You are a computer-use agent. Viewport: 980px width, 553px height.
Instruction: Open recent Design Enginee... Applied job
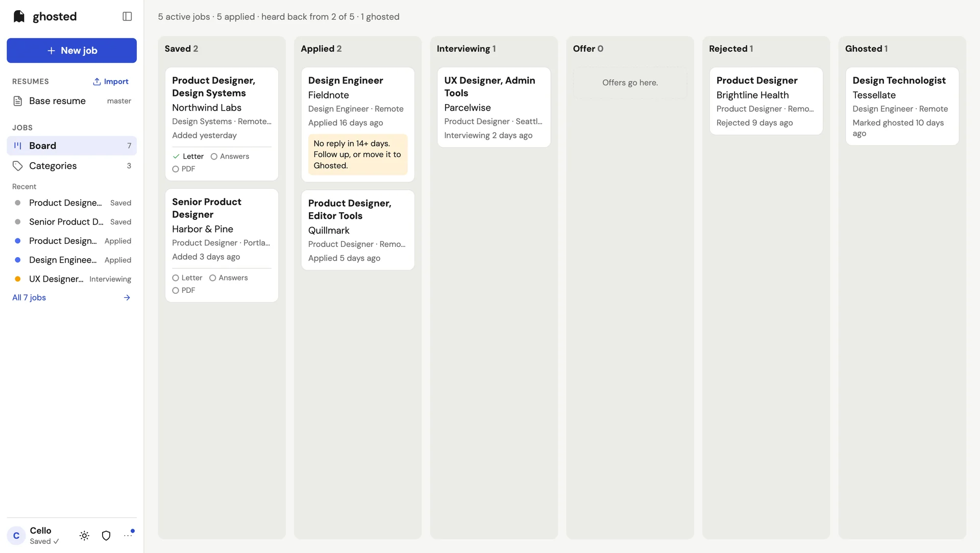71,260
